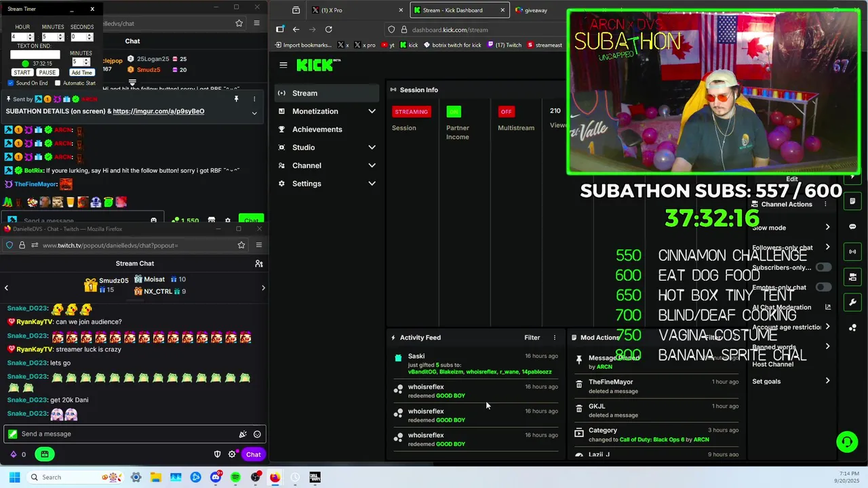Open Discord from the Windows taskbar
868x488 pixels.
[x=216, y=477]
